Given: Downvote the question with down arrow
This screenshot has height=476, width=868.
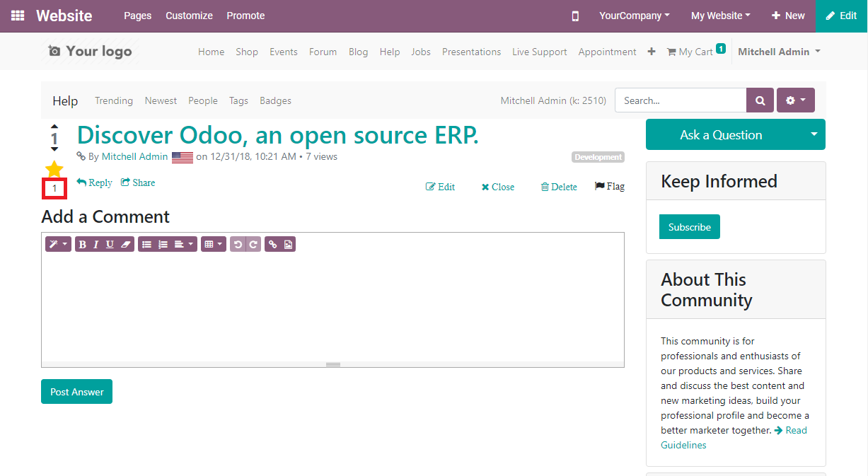Looking at the screenshot, I should click(x=54, y=149).
